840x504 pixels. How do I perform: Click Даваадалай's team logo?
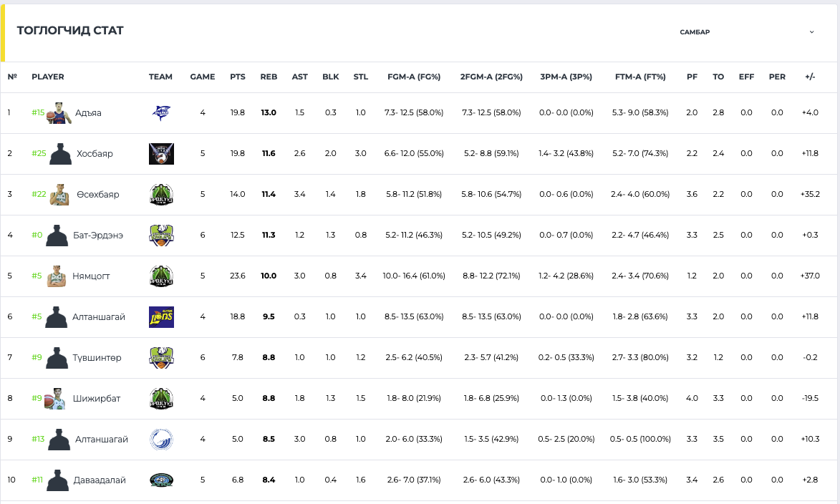point(161,480)
